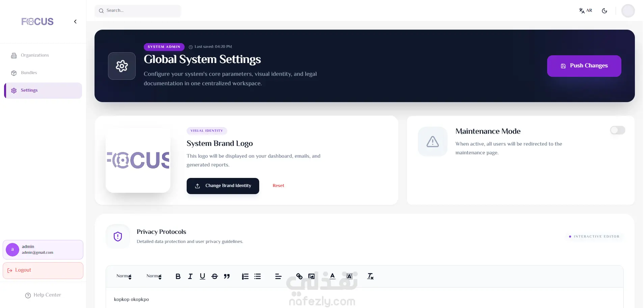Image resolution: width=644 pixels, height=308 pixels.
Task: Pick the text background highlight color
Action: point(349,276)
